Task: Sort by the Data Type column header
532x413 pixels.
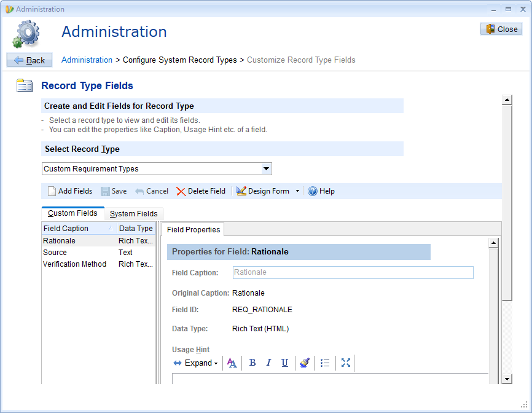Action: point(136,229)
